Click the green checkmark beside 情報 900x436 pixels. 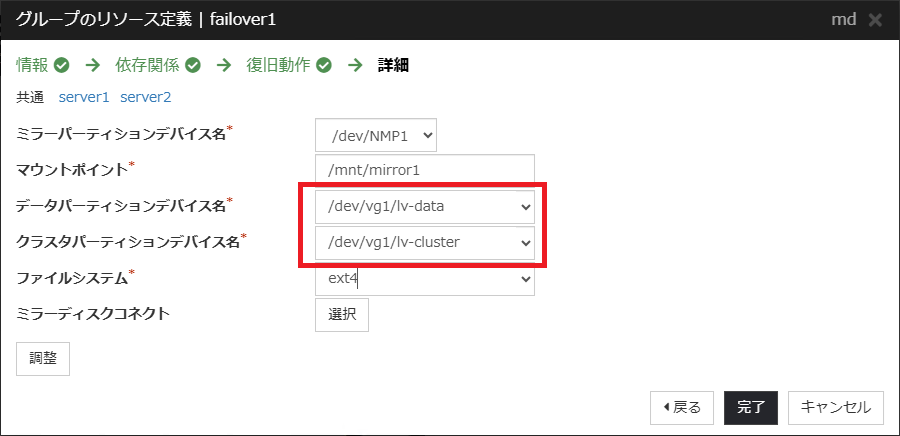(x=62, y=66)
